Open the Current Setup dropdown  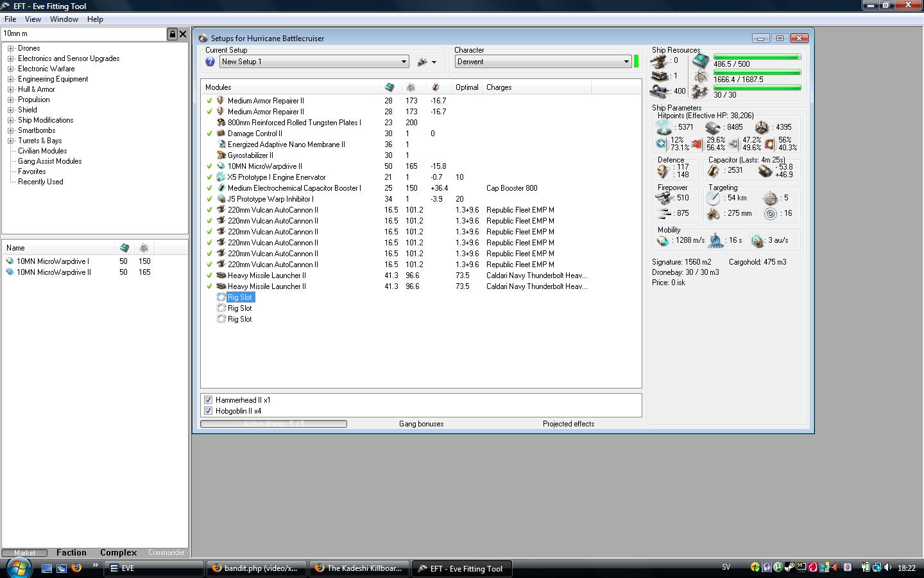pyautogui.click(x=314, y=62)
